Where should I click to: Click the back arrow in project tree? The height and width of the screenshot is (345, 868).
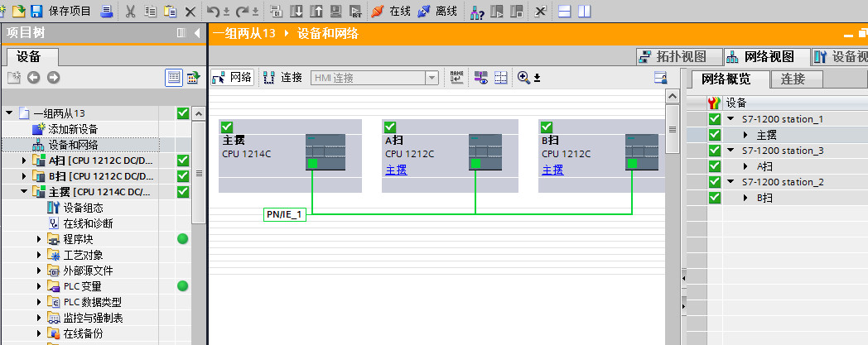point(34,78)
